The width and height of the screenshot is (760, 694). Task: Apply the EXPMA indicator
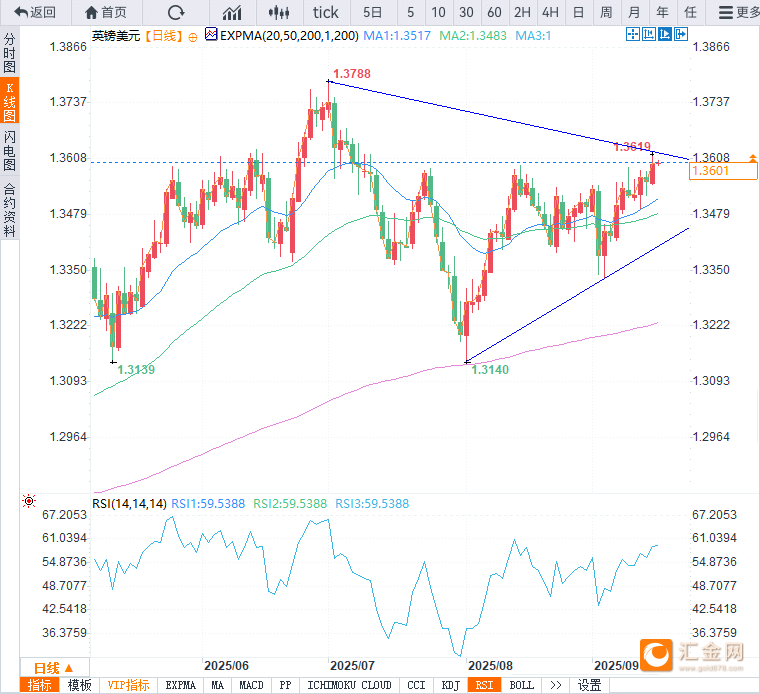coord(180,685)
